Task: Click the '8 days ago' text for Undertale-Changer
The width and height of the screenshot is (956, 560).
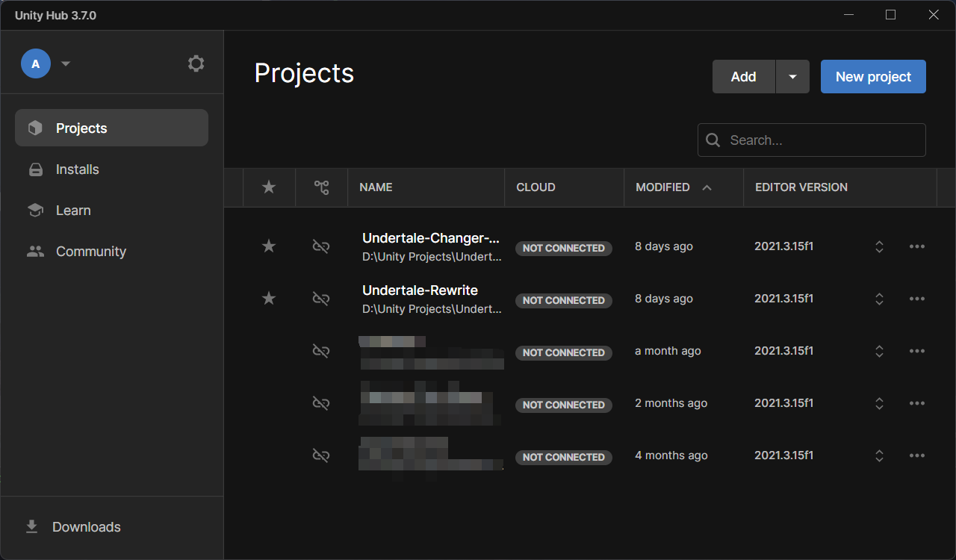Action: tap(664, 246)
